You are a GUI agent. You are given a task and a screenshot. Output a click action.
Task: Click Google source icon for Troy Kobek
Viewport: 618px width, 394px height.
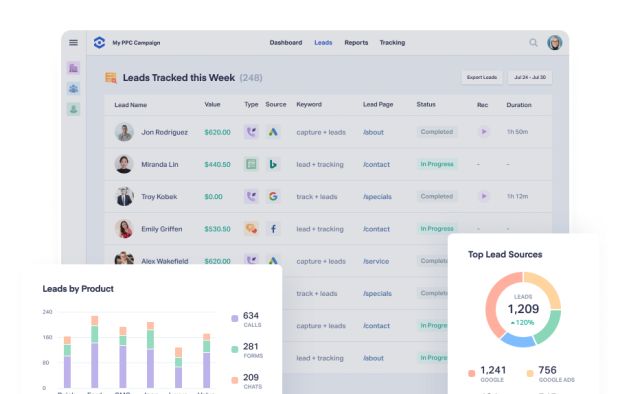pos(273,197)
